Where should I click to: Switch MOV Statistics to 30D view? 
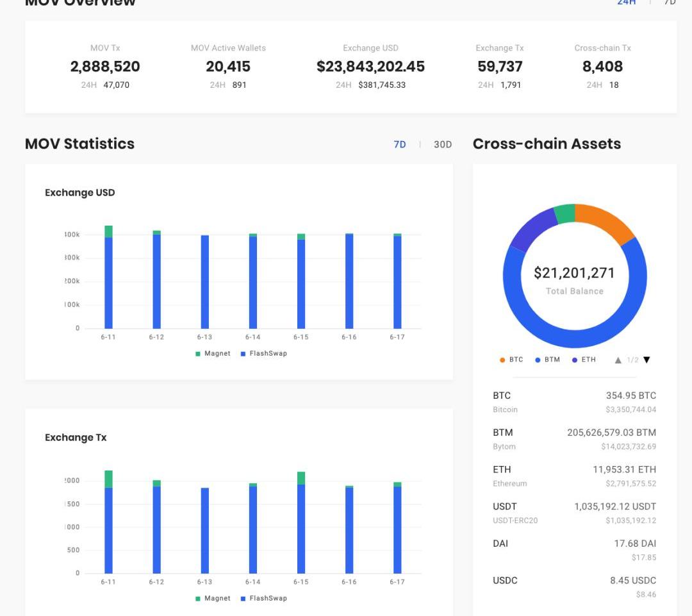(x=443, y=144)
